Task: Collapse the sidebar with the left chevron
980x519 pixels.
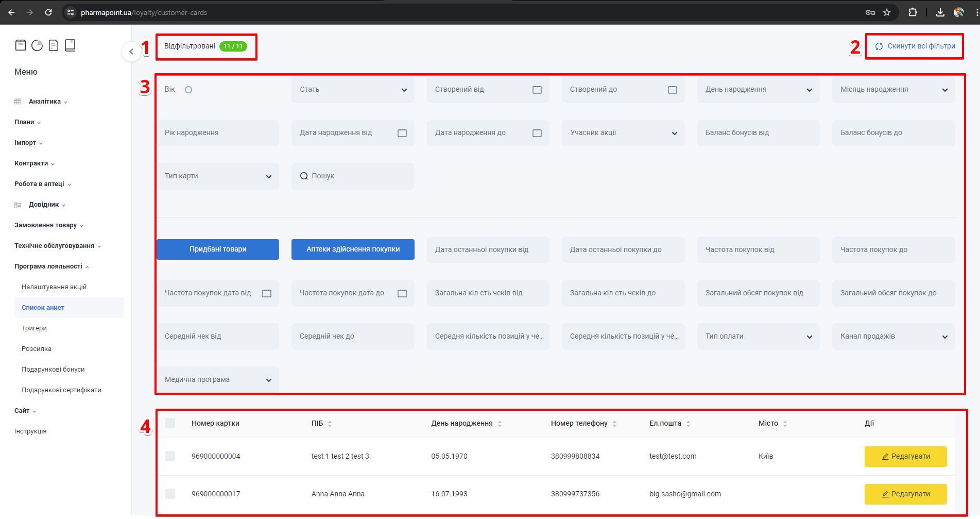Action: 131,52
